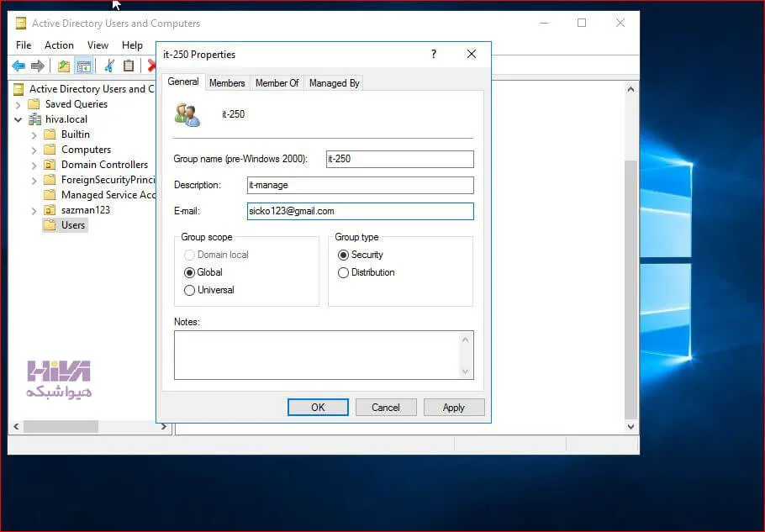The height and width of the screenshot is (532, 765).
Task: Click the Saved Queries folder icon
Action: (34, 104)
